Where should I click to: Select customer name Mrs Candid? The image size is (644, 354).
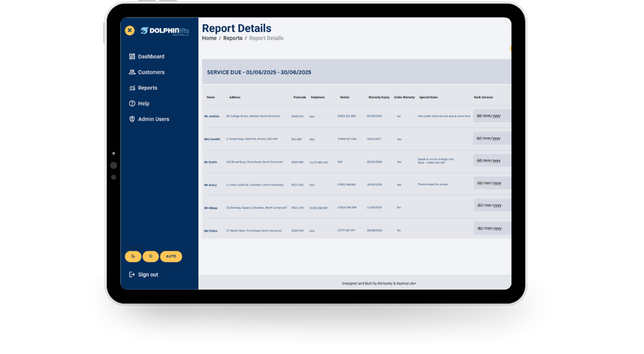pyautogui.click(x=212, y=139)
